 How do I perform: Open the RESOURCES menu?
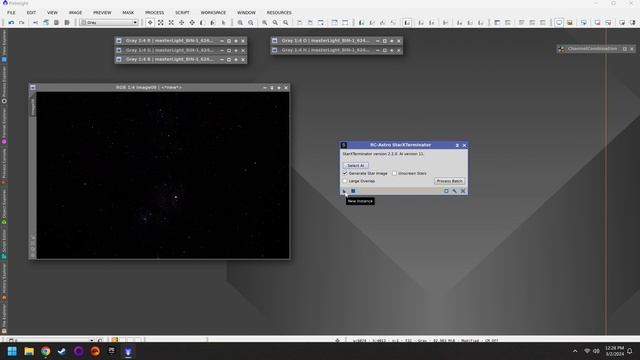point(279,13)
